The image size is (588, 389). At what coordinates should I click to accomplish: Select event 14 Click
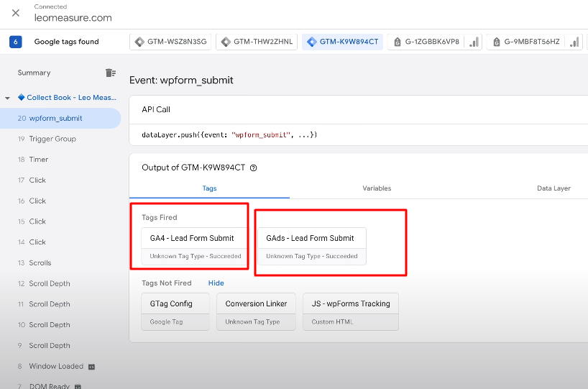point(60,242)
